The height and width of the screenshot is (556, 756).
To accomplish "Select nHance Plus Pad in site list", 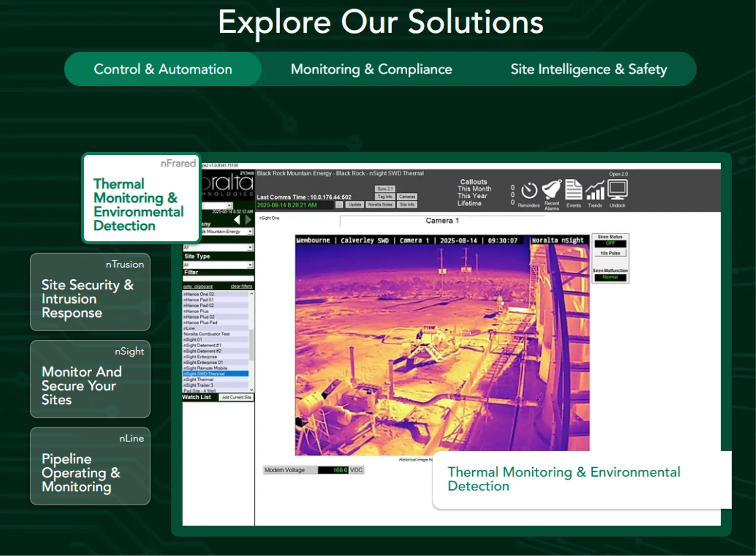I will tap(216, 323).
